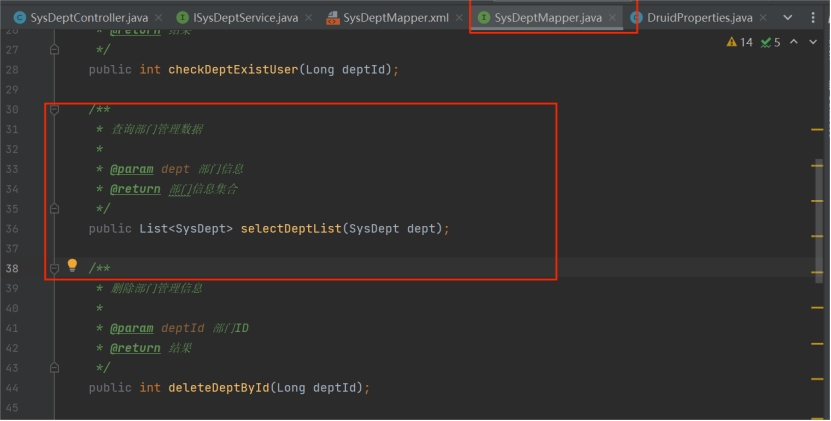Collapse the Javadoc comment starting at line 30

tap(54, 109)
